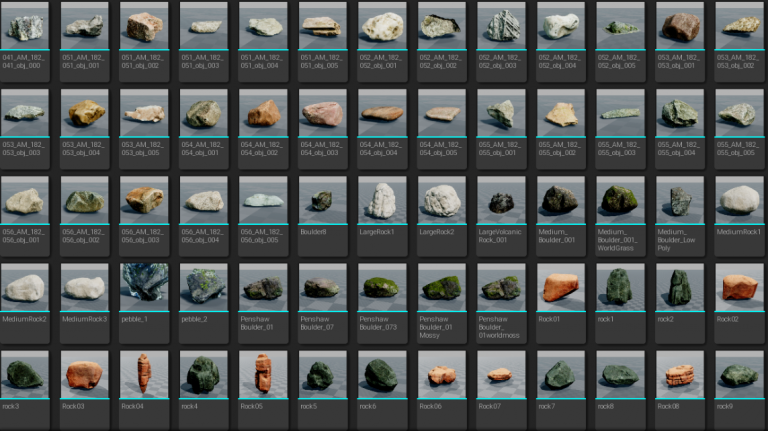Select the Rock08 layered orange rock
768x431 pixels.
(x=680, y=374)
